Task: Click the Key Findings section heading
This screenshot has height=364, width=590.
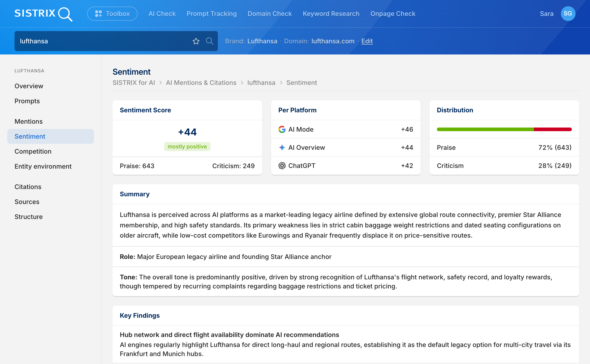Action: pyautogui.click(x=140, y=315)
